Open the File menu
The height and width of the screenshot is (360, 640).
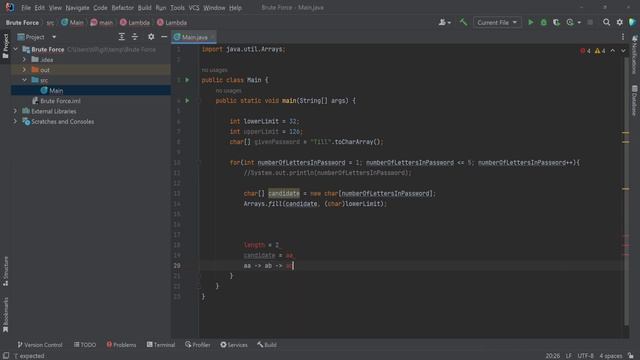pos(26,7)
